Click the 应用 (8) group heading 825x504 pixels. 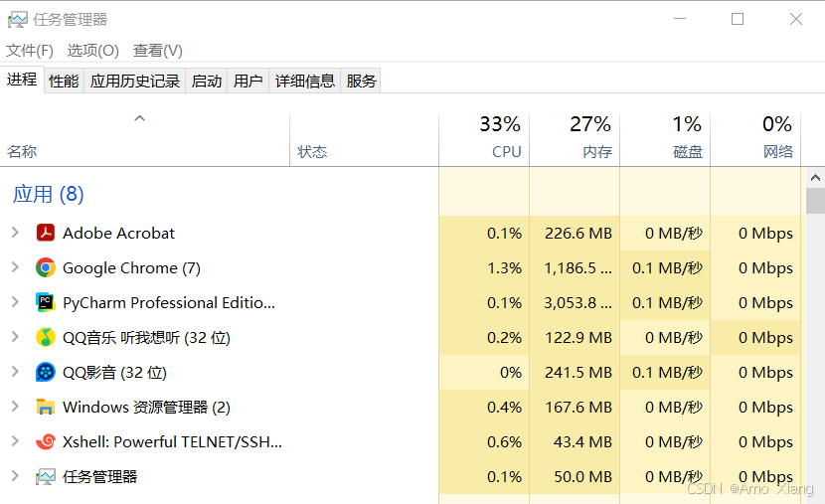[x=49, y=194]
